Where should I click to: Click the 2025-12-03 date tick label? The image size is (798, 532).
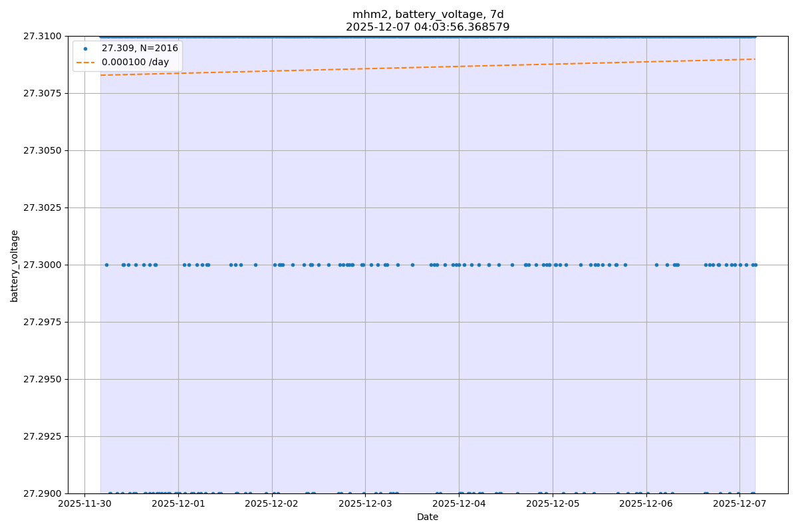(365, 503)
